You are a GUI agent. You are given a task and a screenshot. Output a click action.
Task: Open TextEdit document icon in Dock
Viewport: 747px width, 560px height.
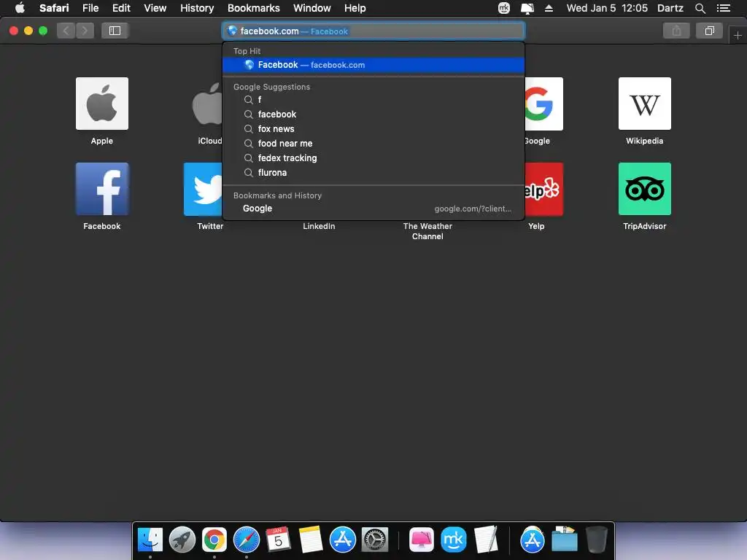[x=486, y=540]
